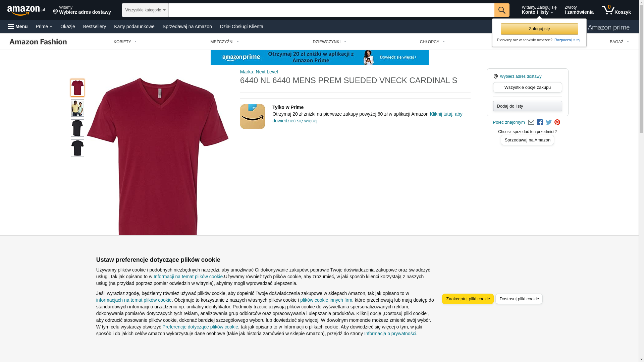Go to Amazon.pl home logo
This screenshot has width=644, height=362.
[x=26, y=10]
